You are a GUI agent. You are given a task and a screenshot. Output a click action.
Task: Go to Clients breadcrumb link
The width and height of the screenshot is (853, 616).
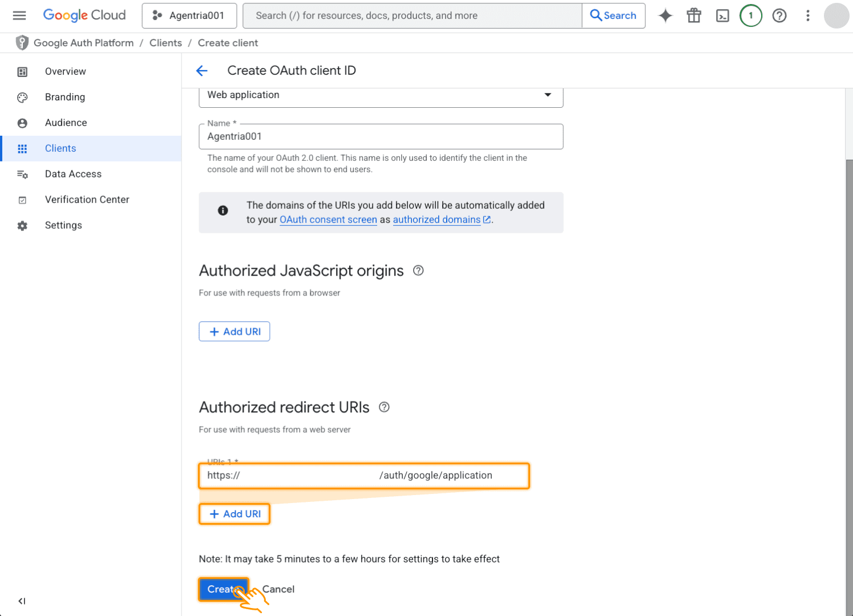point(165,43)
